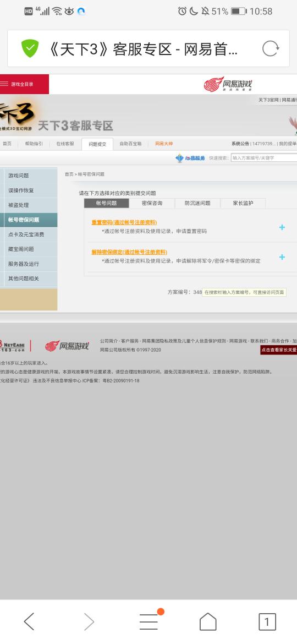Click the quick search input field
The height and width of the screenshot is (644, 297).
pyautogui.click(x=264, y=158)
